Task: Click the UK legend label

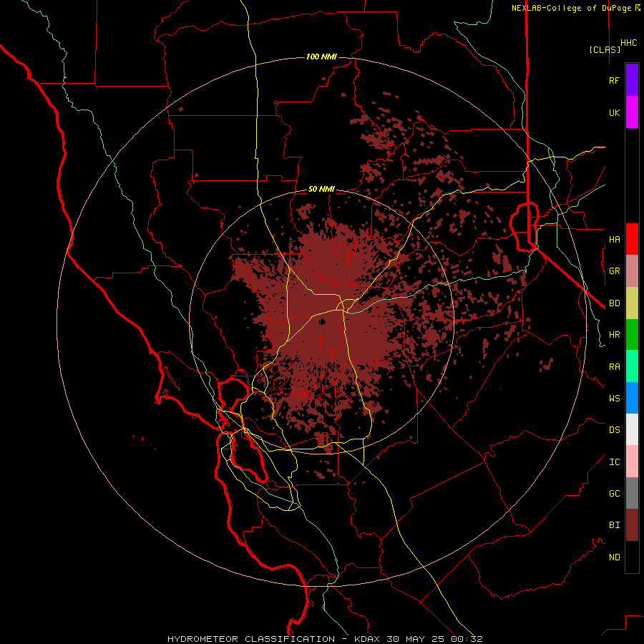Action: click(x=614, y=112)
